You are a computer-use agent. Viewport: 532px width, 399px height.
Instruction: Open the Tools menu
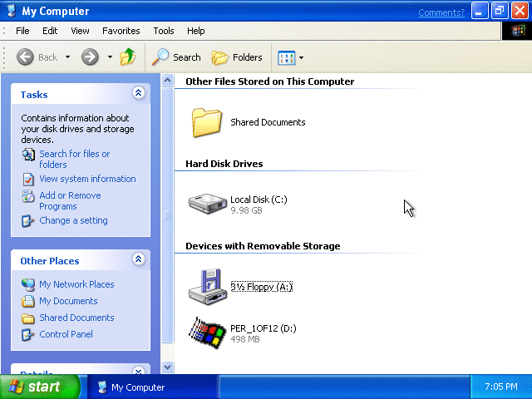tap(164, 31)
